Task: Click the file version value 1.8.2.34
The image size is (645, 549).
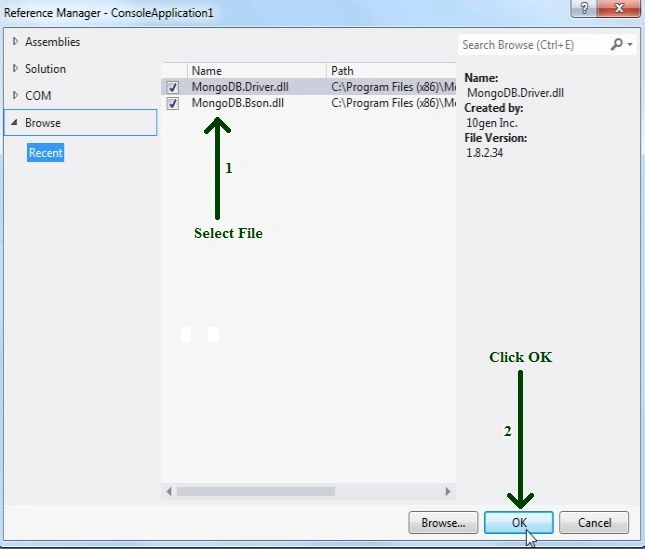Action: click(485, 153)
